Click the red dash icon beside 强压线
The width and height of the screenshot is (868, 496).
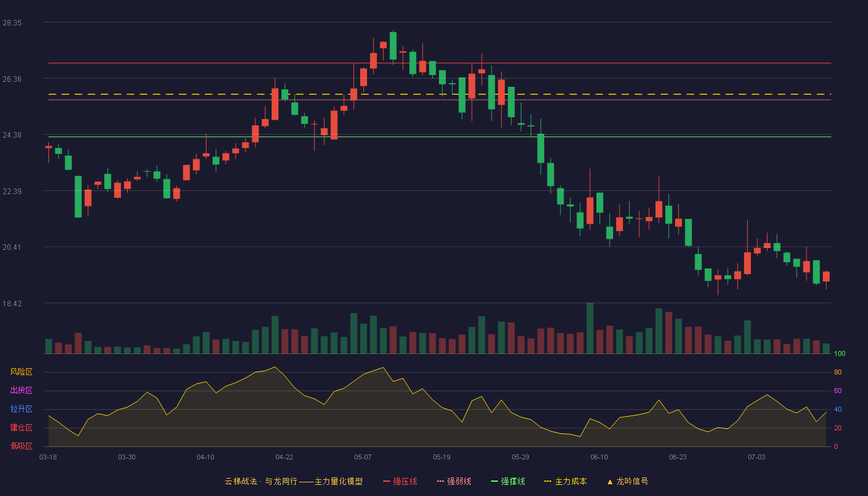[x=386, y=482]
